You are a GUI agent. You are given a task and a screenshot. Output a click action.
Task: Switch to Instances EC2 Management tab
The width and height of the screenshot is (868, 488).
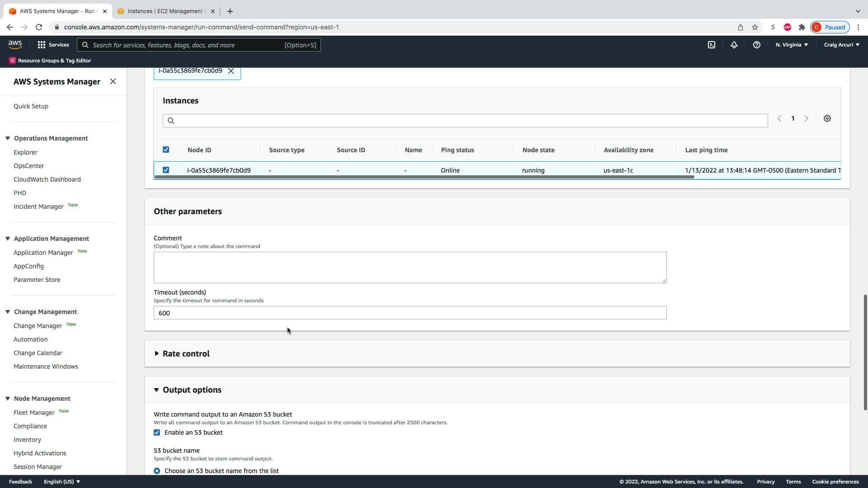pos(165,11)
